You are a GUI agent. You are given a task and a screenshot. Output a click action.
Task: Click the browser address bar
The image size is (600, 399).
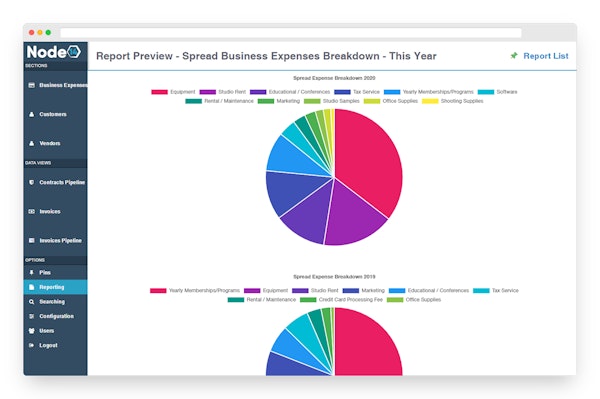(x=291, y=33)
